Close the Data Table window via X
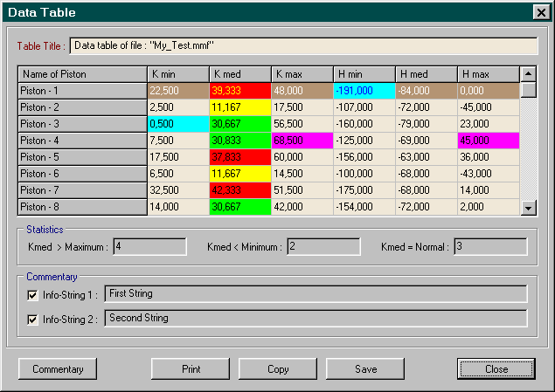The height and width of the screenshot is (392, 555). [x=539, y=13]
